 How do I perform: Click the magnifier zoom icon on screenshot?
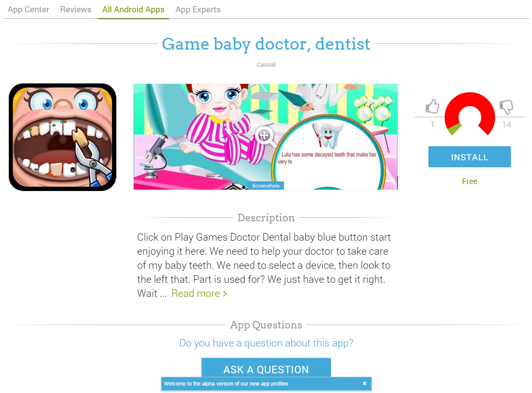pos(266,137)
